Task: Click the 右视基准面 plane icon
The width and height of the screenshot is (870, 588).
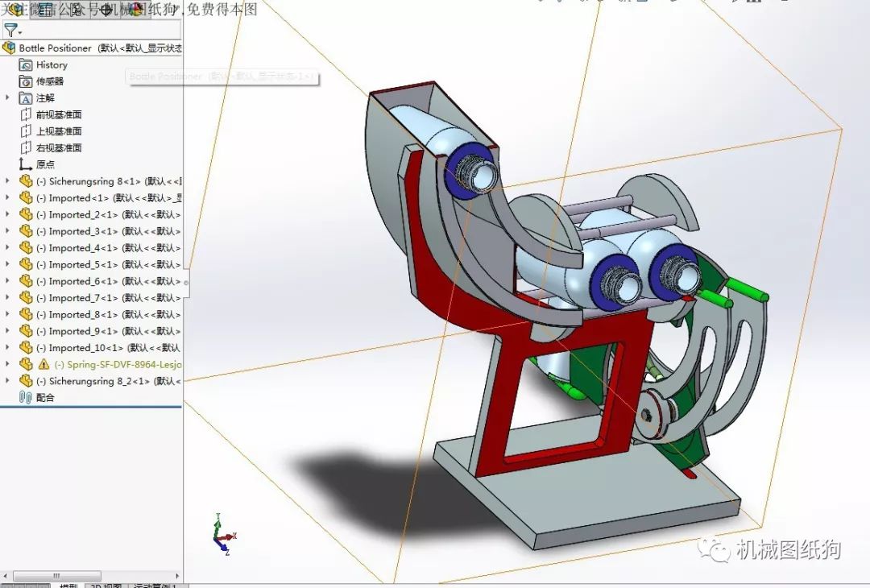Action: pos(26,148)
